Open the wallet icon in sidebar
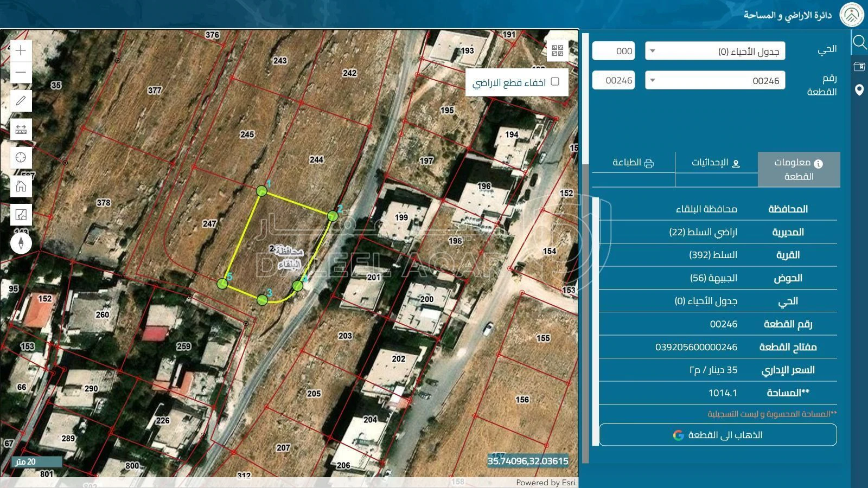Screen dimensions: 868x488 pyautogui.click(x=859, y=66)
